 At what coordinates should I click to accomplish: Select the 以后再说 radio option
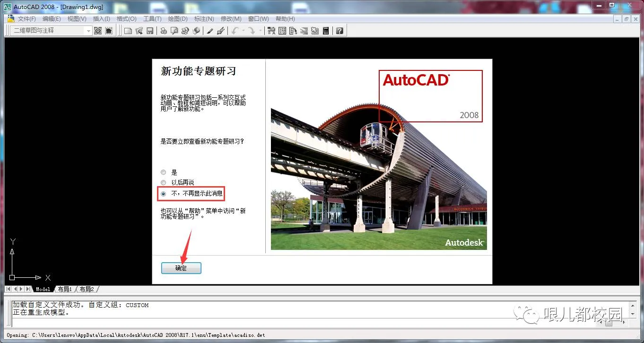164,182
